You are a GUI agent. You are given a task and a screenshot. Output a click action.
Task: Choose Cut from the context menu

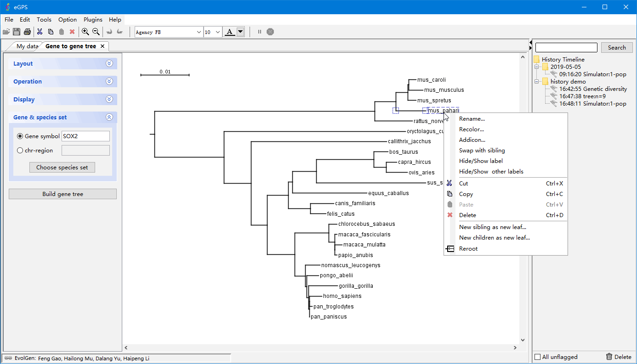pyautogui.click(x=506, y=184)
